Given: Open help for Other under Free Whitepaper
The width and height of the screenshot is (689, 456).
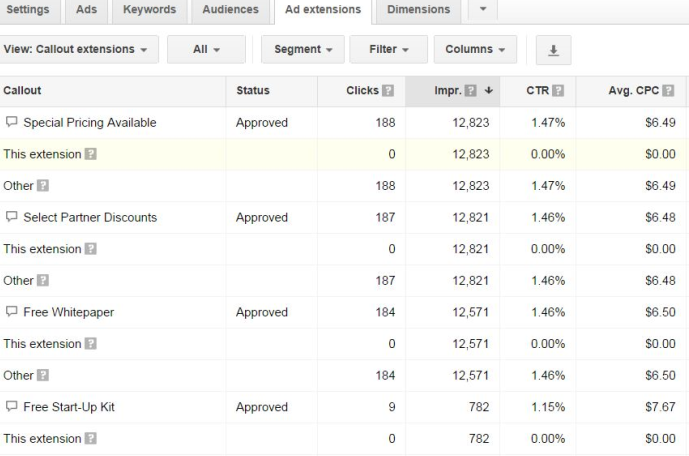Looking at the screenshot, I should [x=43, y=376].
